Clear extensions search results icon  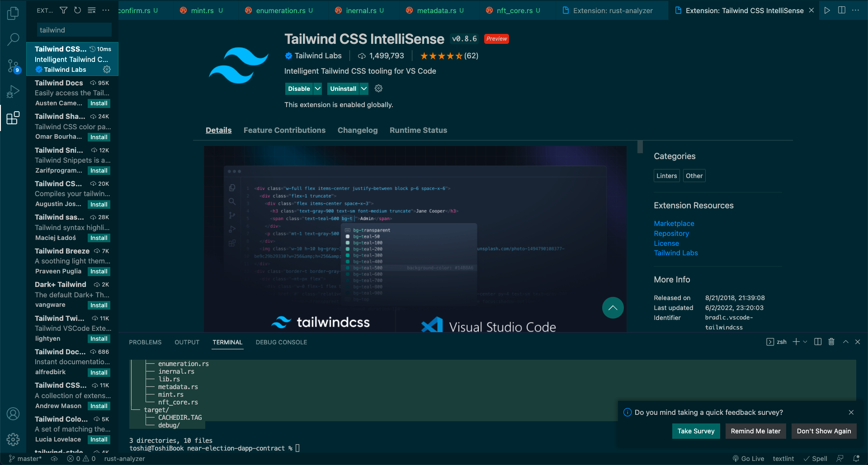click(x=91, y=10)
